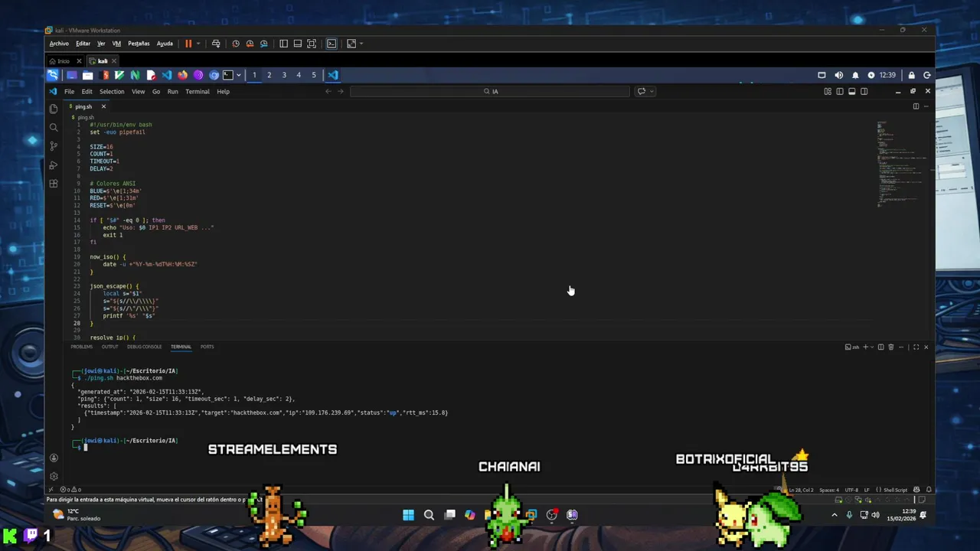Image resolution: width=980 pixels, height=551 pixels.
Task: Click VMware send Ctrl+Alt+Del icon
Action: 216,44
